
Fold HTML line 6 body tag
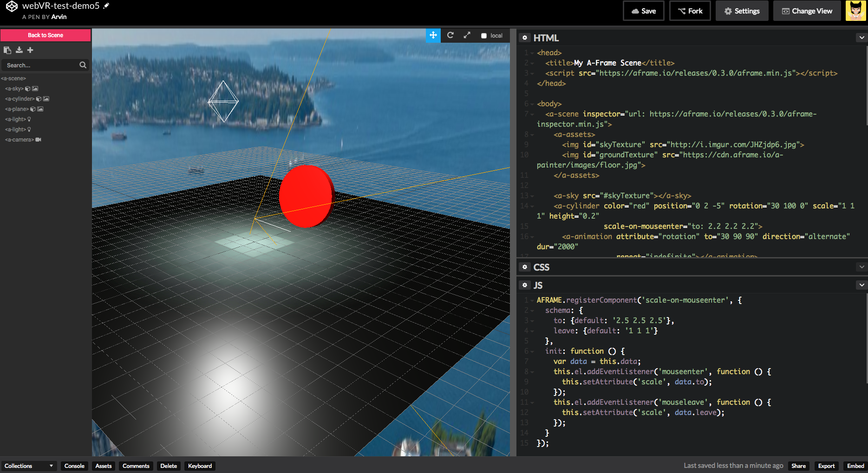point(532,104)
